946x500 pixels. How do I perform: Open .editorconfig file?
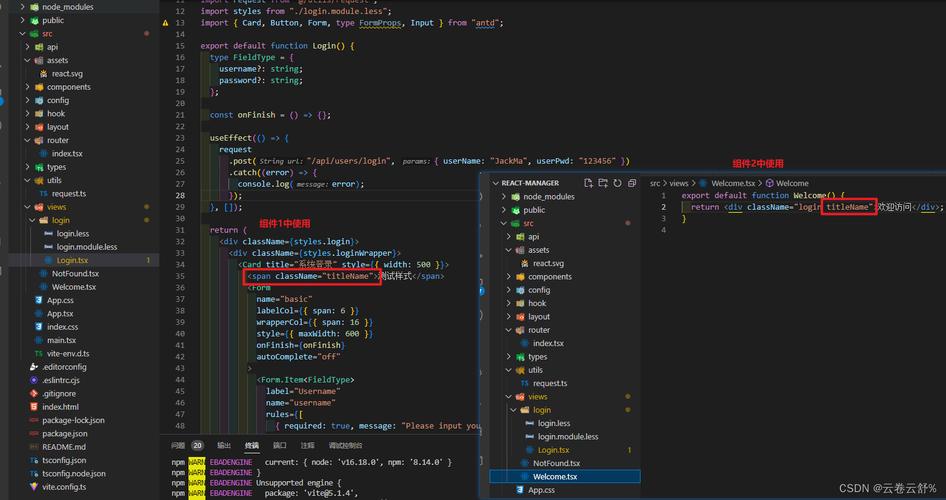click(64, 367)
